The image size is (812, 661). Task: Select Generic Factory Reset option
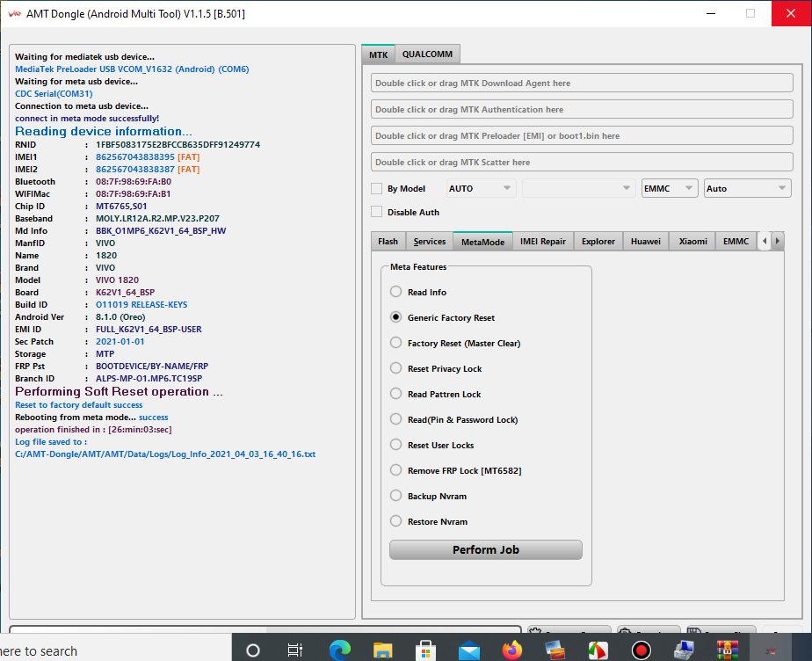click(x=395, y=317)
